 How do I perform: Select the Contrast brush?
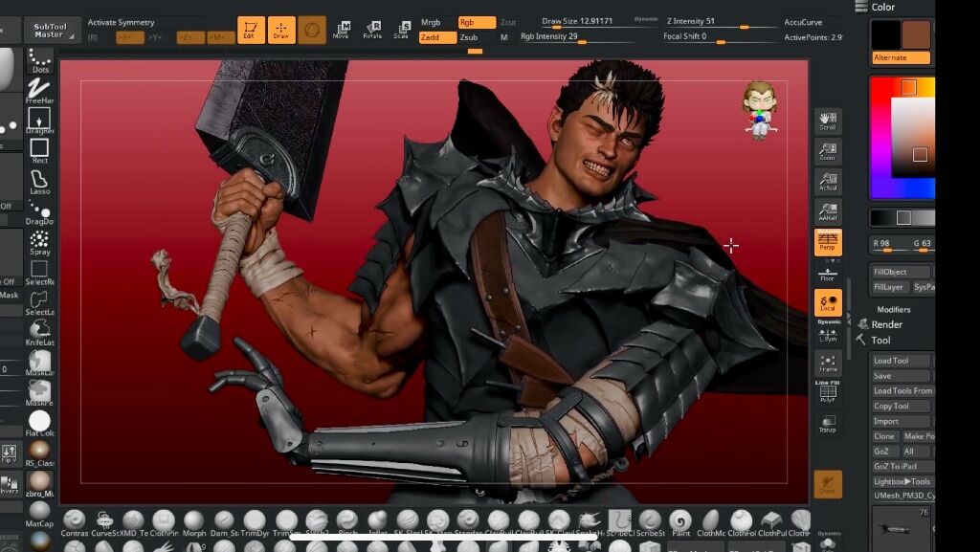[75, 523]
